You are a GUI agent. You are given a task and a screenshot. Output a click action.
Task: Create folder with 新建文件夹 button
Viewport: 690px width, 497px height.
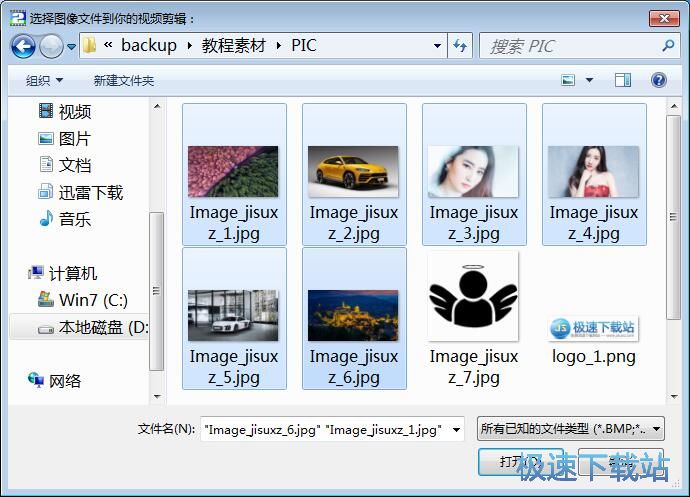[124, 81]
